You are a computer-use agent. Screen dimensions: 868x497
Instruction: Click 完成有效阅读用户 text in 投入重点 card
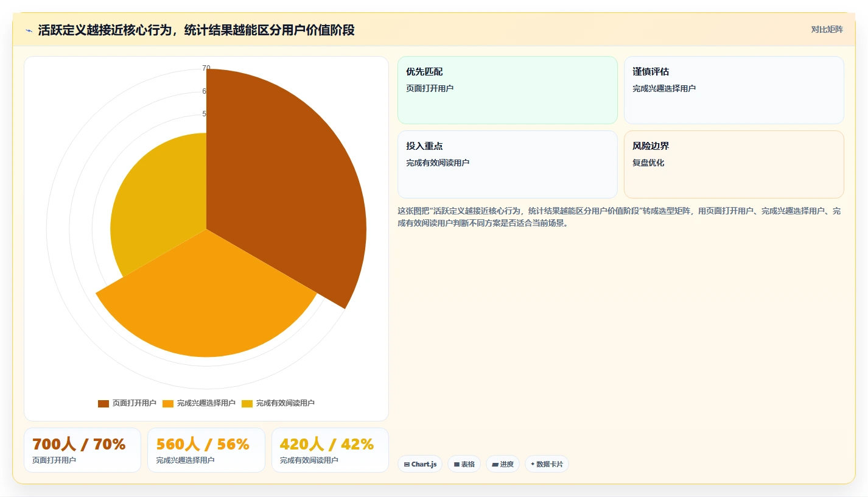[x=438, y=163]
